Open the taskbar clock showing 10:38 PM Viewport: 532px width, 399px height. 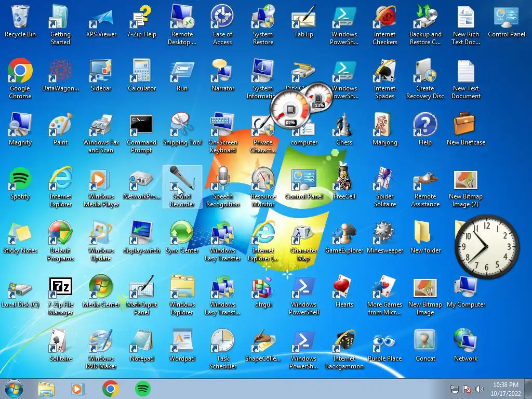pos(506,389)
